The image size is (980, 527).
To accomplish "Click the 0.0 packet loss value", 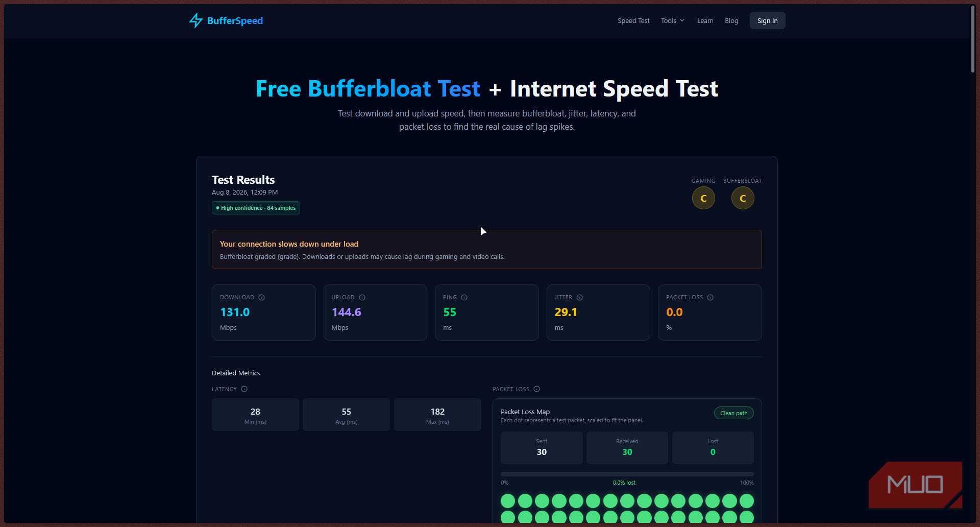I will (x=674, y=312).
